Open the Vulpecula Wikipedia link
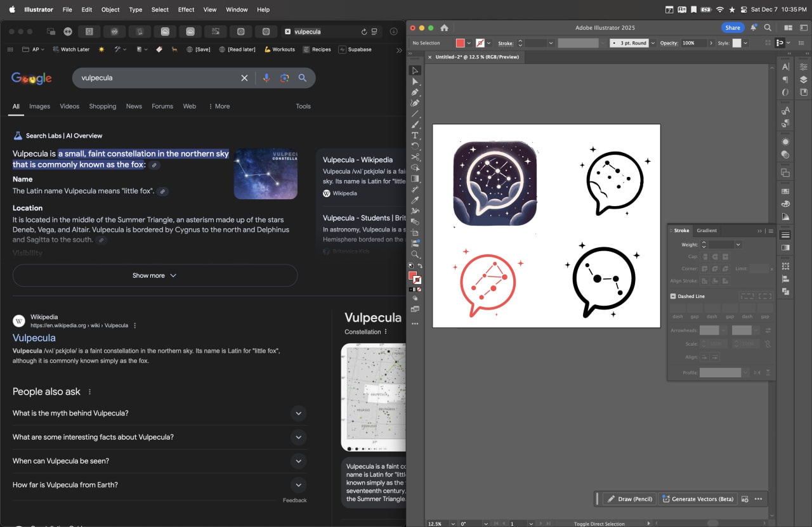Image resolution: width=812 pixels, height=527 pixels. 34,338
